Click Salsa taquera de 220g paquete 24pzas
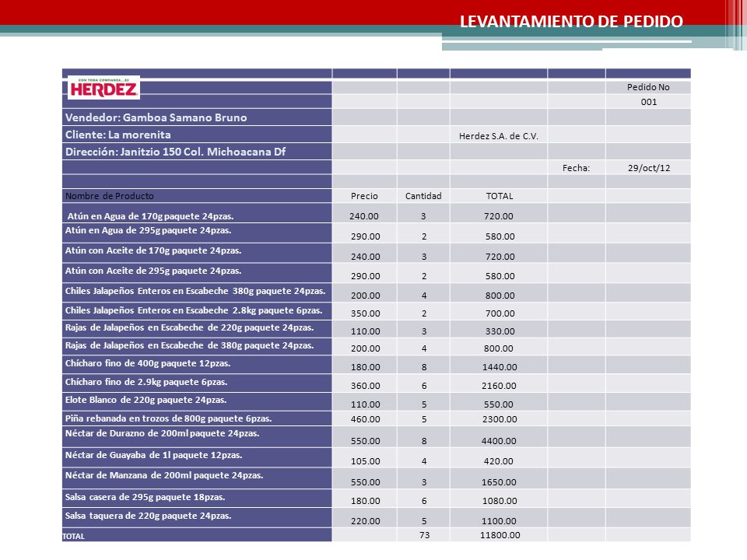The height and width of the screenshot is (560, 747). 148,516
